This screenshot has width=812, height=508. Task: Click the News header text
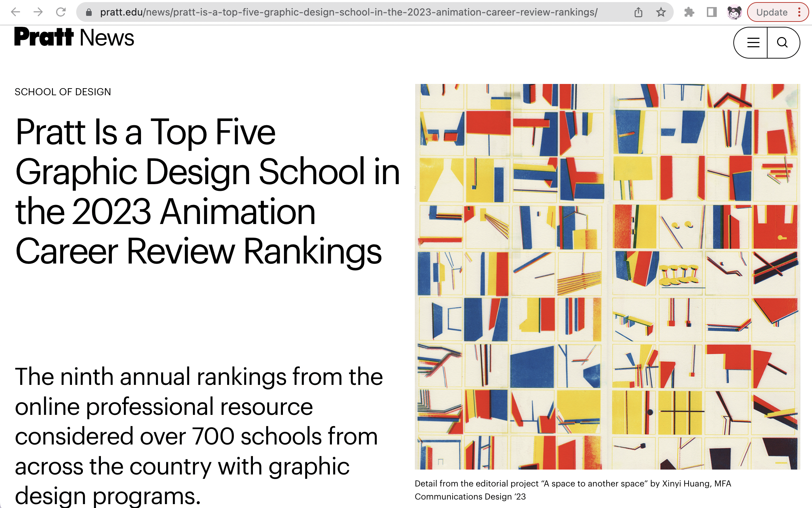[x=107, y=38]
